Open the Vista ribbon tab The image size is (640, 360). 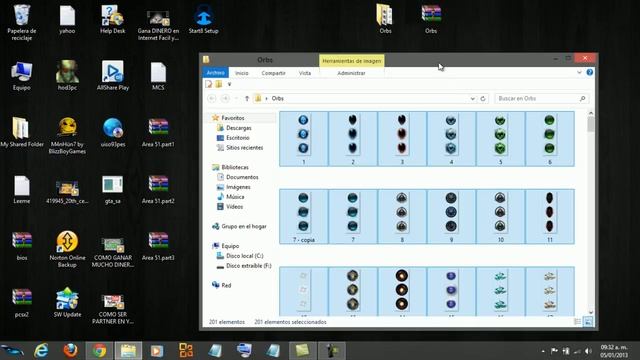(304, 73)
